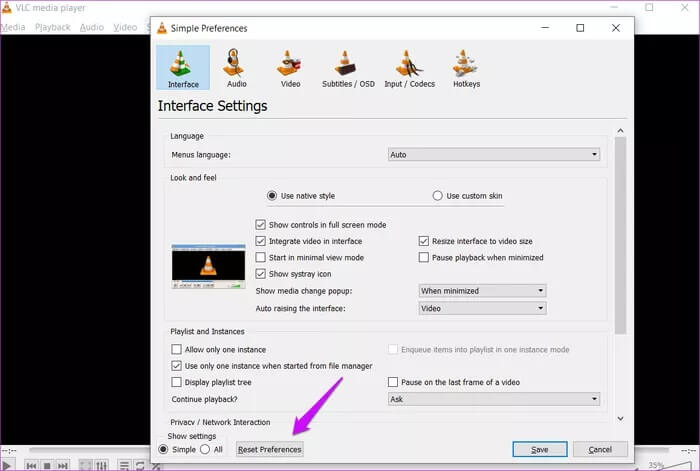Click the interface preview thumbnail image
Image resolution: width=700 pixels, height=471 pixels.
click(208, 266)
